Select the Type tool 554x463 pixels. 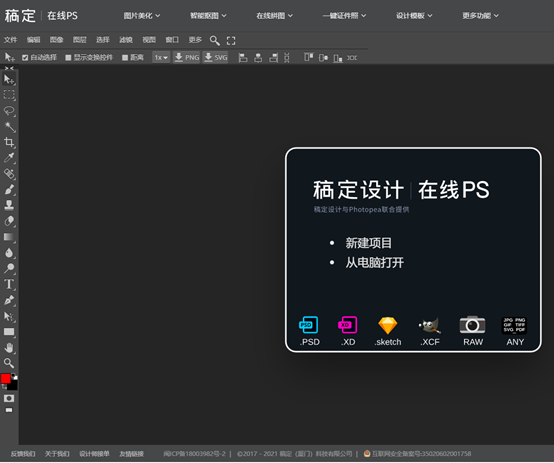[9, 284]
